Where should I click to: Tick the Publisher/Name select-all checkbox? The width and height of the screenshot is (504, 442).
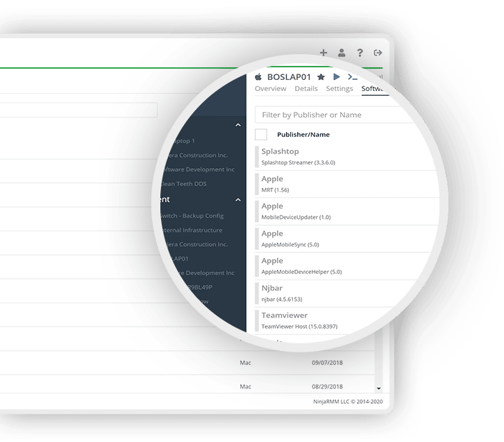click(x=261, y=134)
